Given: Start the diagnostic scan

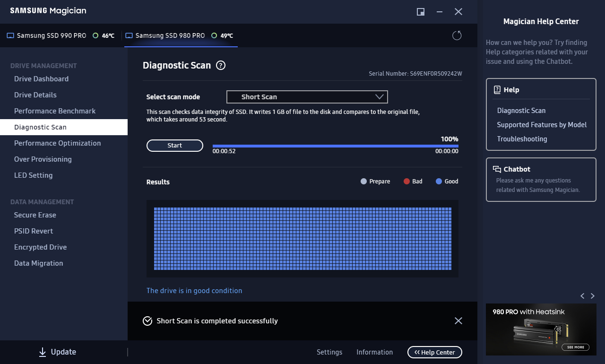Looking at the screenshot, I should 175,146.
